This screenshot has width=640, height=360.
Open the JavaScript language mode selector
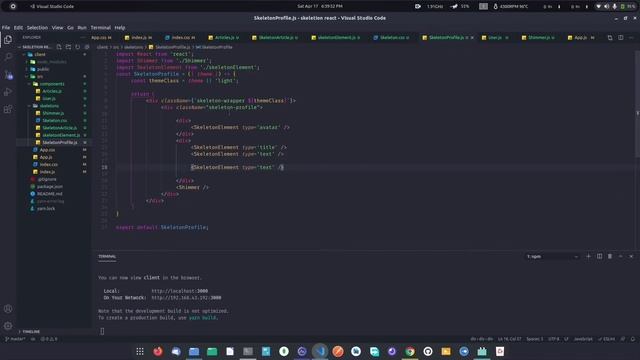coord(583,339)
